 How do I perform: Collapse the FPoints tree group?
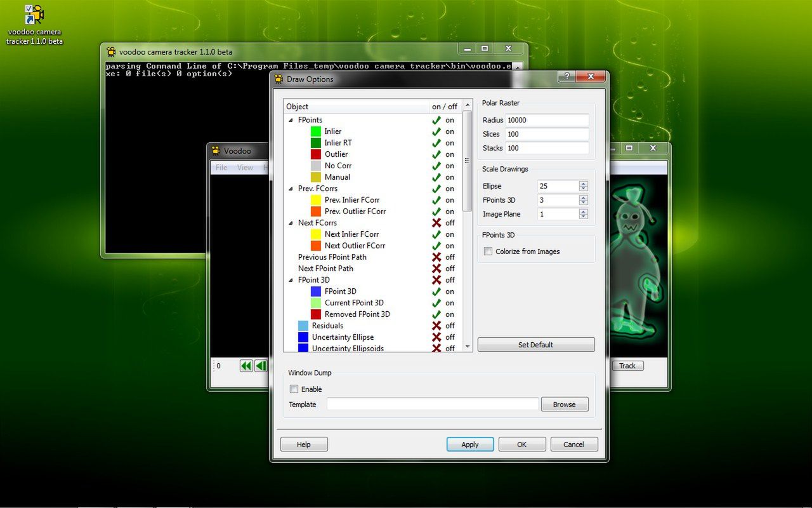point(291,120)
